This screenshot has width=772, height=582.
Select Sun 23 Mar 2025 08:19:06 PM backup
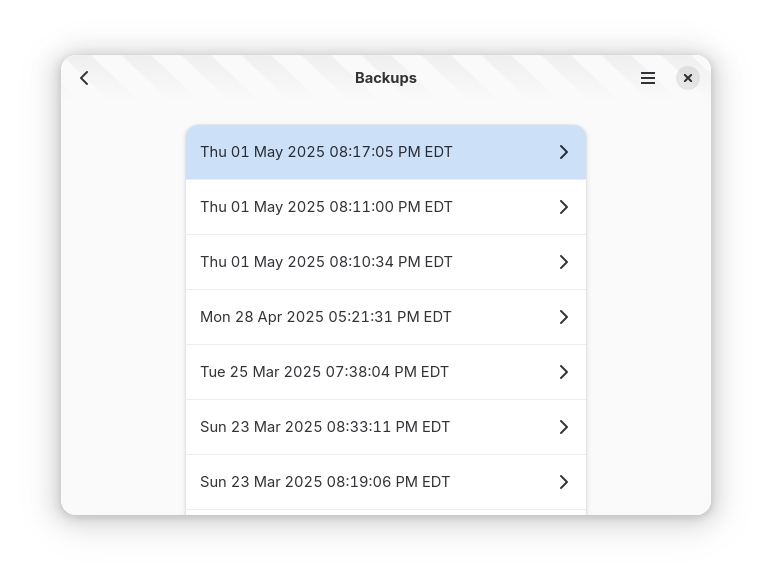386,482
